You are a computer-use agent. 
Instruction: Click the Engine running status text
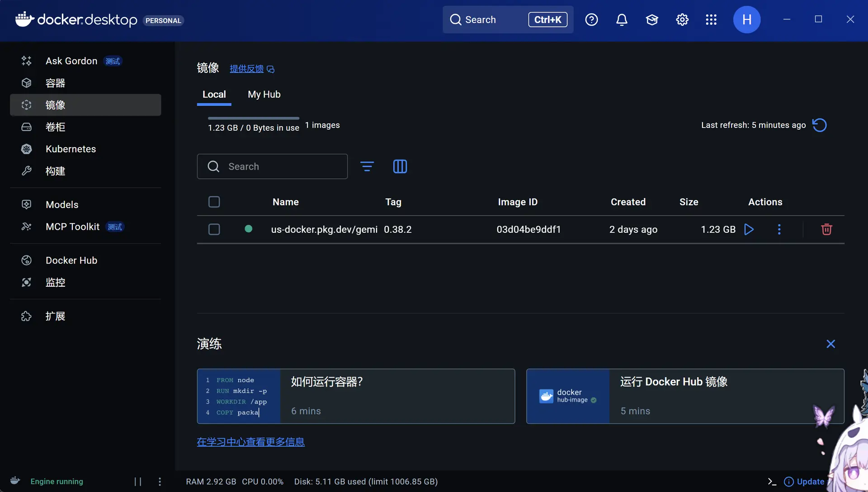click(x=57, y=482)
